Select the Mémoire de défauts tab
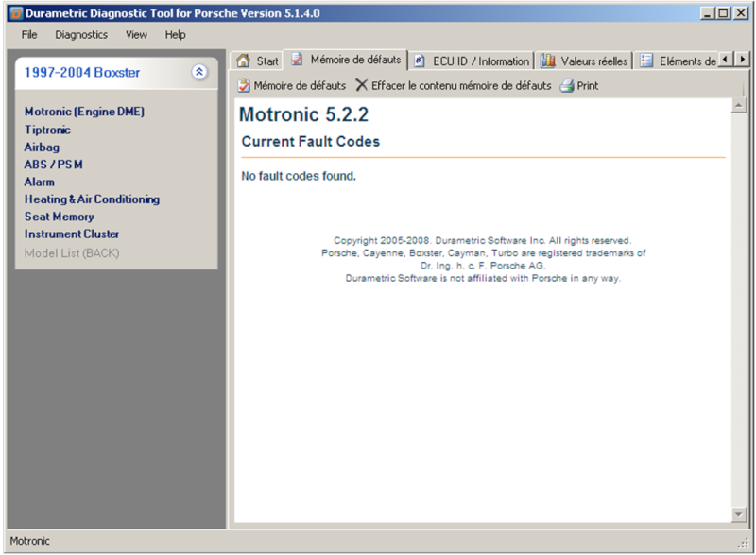756x555 pixels. pos(346,60)
